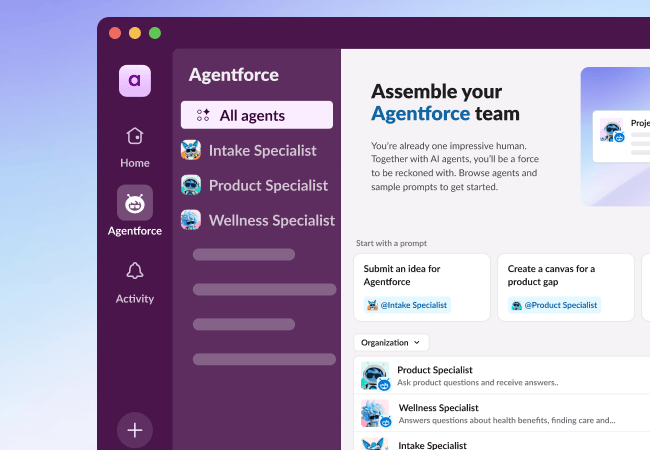Click the Agentforce heading in the side panel

[234, 75]
